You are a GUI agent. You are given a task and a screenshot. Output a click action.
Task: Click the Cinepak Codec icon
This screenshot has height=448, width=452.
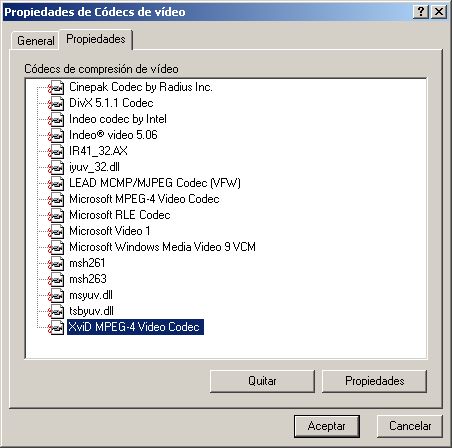pyautogui.click(x=56, y=88)
